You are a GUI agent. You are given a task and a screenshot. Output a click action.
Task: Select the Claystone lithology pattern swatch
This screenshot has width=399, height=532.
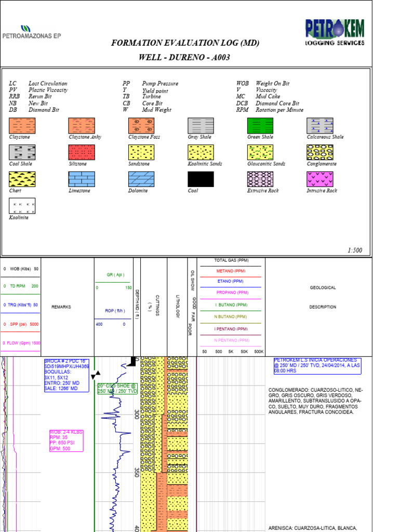tap(22, 126)
